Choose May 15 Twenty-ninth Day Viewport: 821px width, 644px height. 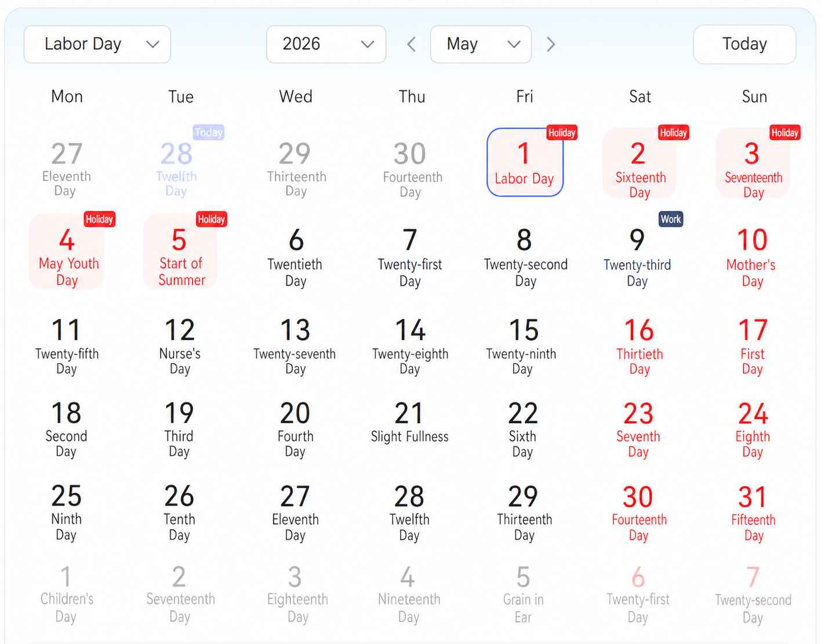coord(522,346)
